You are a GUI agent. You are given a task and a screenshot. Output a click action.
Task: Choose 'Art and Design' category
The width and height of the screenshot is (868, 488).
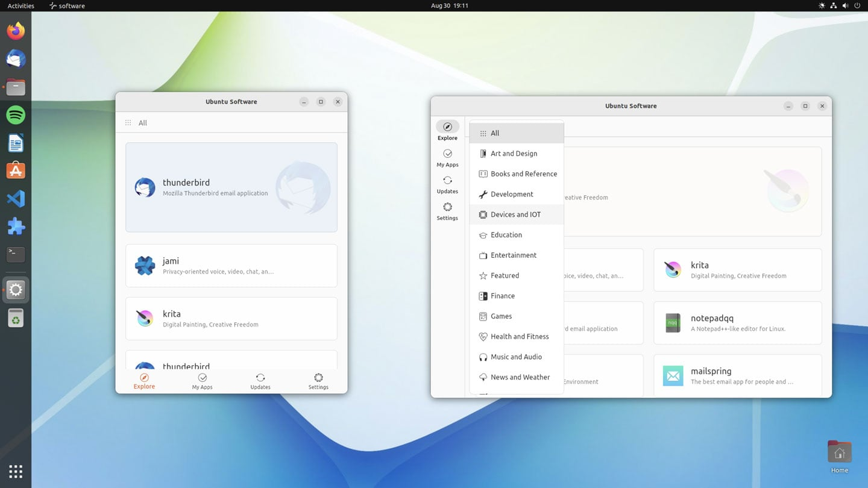[x=517, y=154]
